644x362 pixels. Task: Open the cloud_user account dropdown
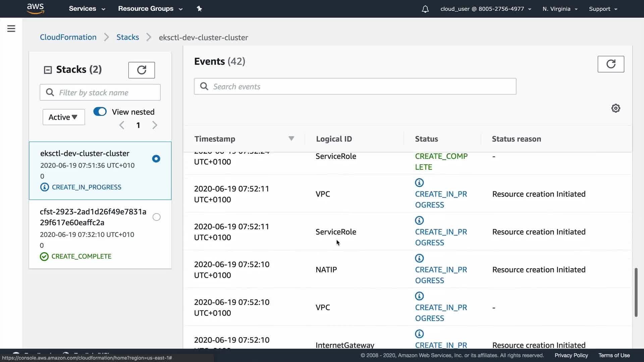tap(485, 9)
